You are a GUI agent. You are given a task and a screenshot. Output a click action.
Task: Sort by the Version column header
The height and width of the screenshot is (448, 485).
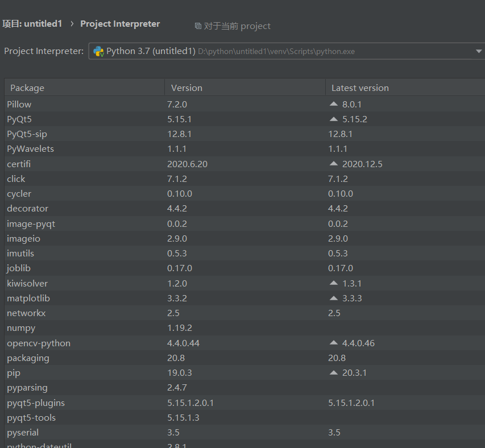[x=245, y=88]
